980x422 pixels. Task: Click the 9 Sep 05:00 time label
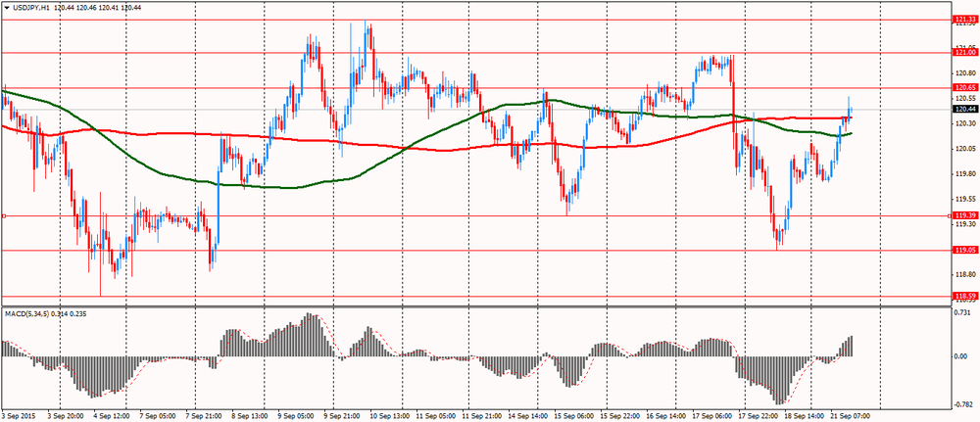(296, 416)
